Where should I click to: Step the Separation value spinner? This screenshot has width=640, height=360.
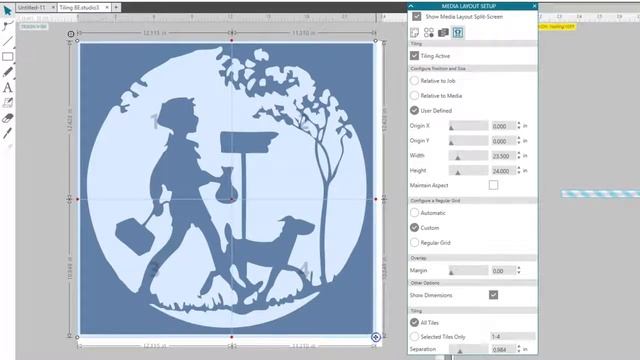[x=519, y=349]
